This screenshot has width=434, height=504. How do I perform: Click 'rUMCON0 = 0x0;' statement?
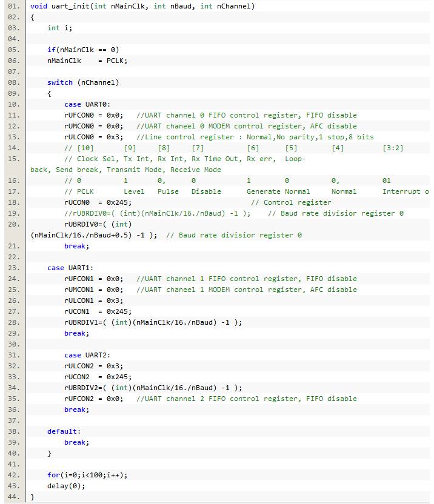point(93,127)
